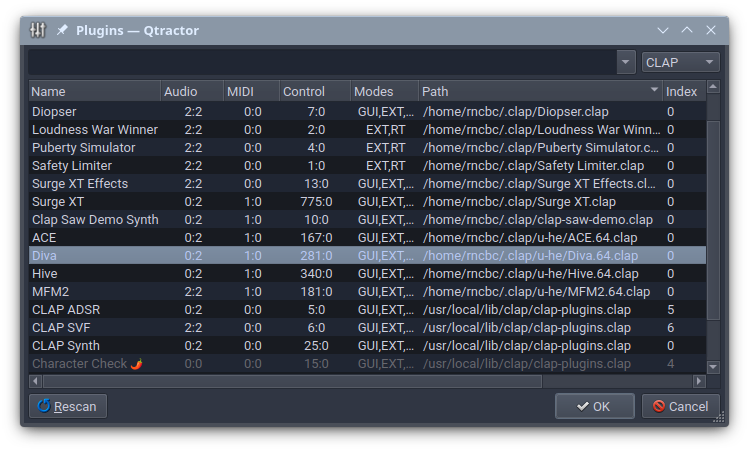Viewport: 749px width, 451px height.
Task: Select the Surge XT plugin row
Action: pyautogui.click(x=367, y=202)
